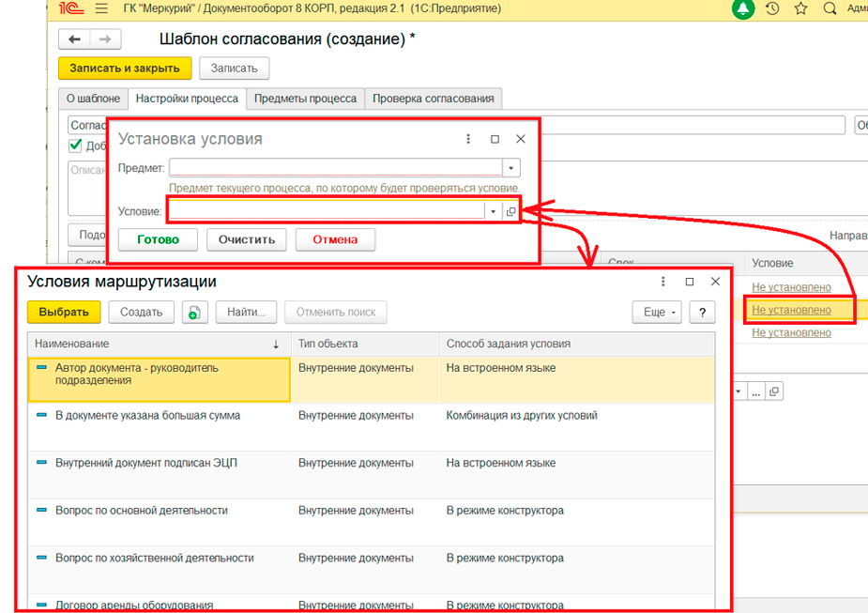The width and height of the screenshot is (868, 613).
Task: Open the Еще dropdown menu
Action: point(657,313)
